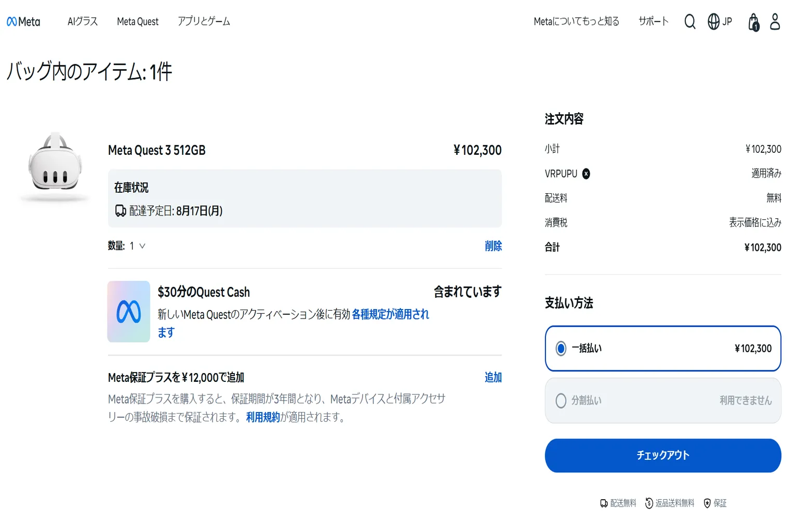The width and height of the screenshot is (798, 532).
Task: Click the 配送無料 truck icon in footer
Action: 604,503
